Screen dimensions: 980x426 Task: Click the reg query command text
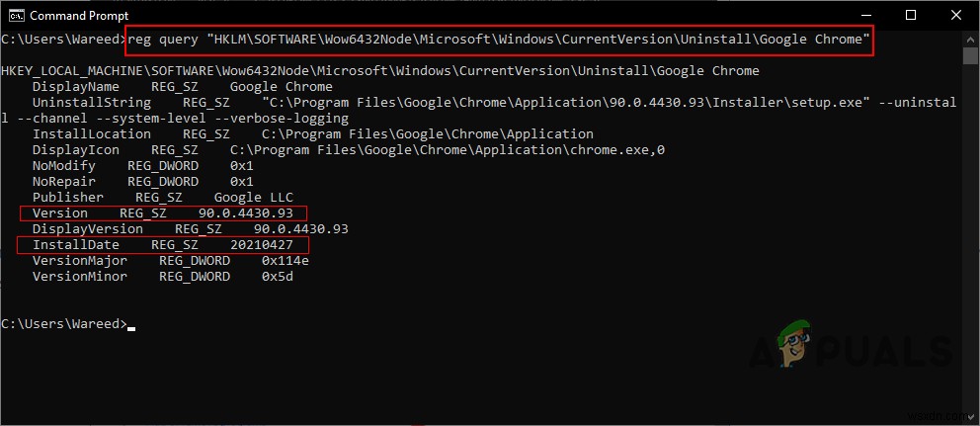pos(499,40)
